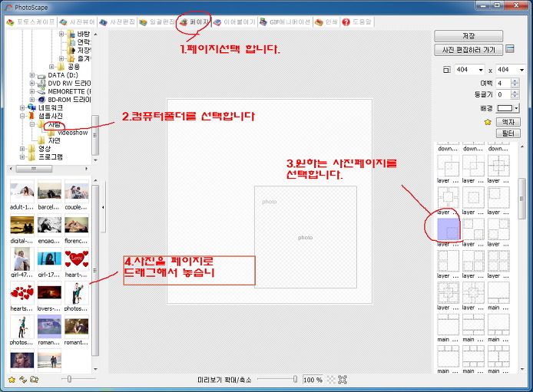Image resolution: width=533 pixels, height=392 pixels.
Task: Open the width 404 dropdown
Action: [x=481, y=70]
